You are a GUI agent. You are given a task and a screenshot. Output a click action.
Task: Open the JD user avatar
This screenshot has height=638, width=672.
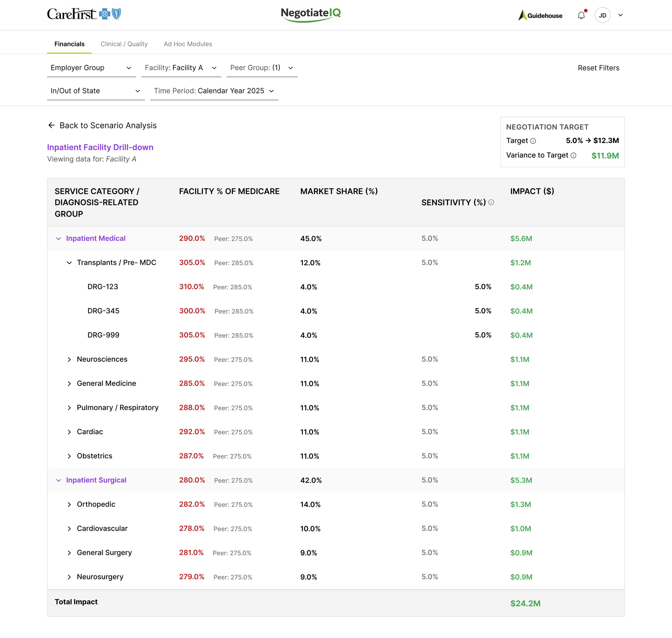click(602, 15)
